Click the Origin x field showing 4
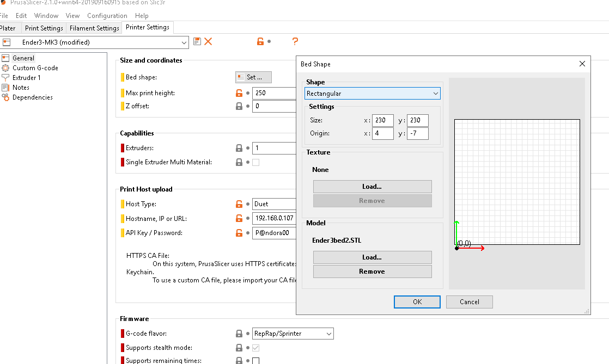Screen dimensions: 609x364 (x=383, y=133)
